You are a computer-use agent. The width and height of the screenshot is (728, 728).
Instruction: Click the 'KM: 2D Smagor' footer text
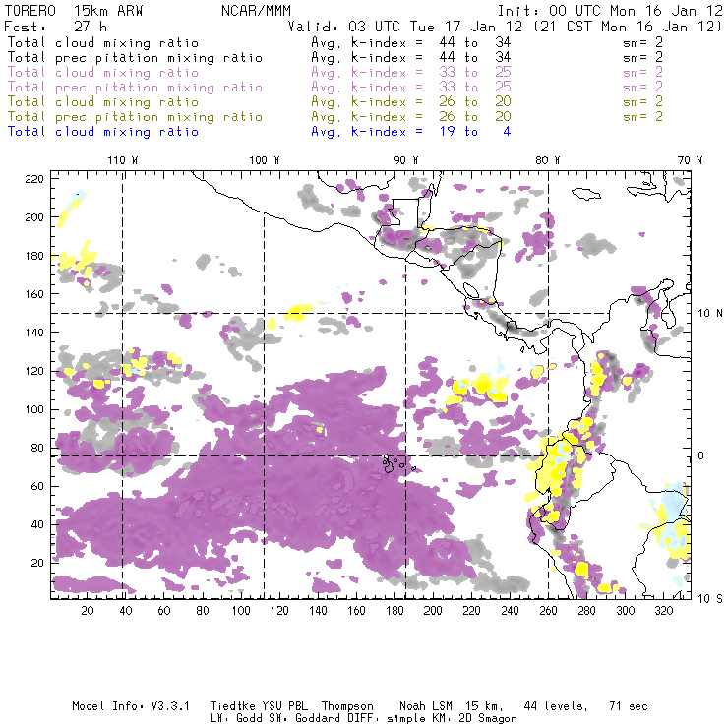click(x=474, y=719)
